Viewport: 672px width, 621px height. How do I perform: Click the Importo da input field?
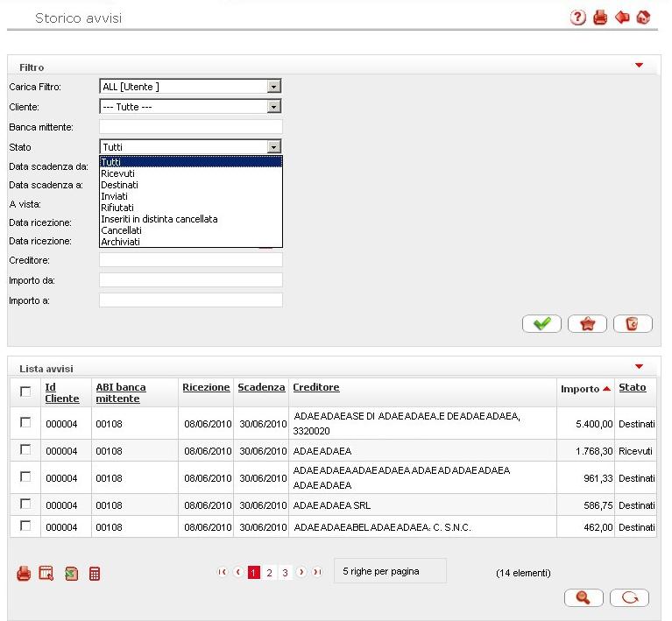click(190, 280)
